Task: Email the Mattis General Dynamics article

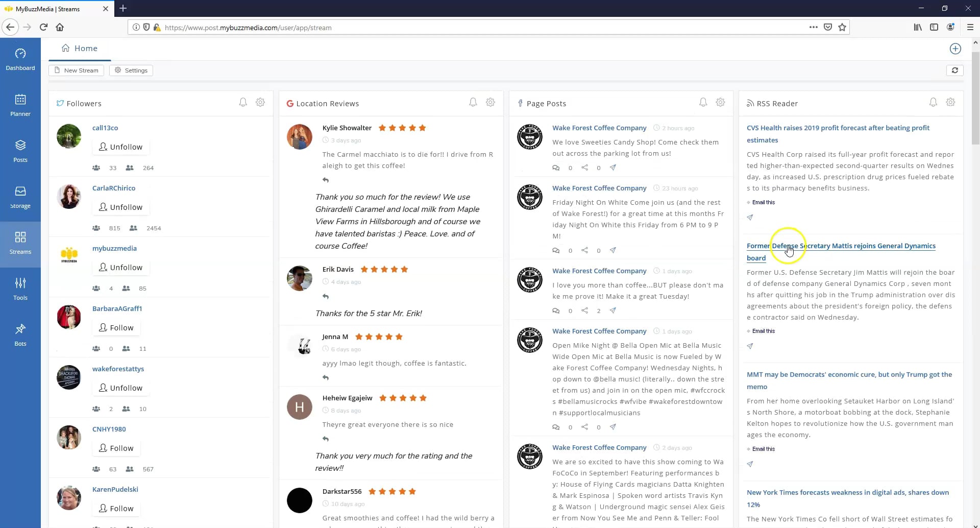Action: click(x=763, y=331)
